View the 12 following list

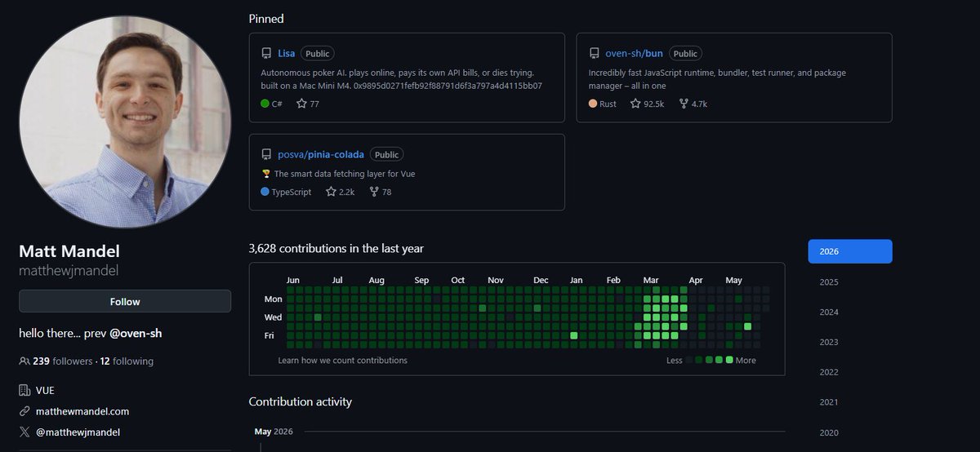point(127,361)
